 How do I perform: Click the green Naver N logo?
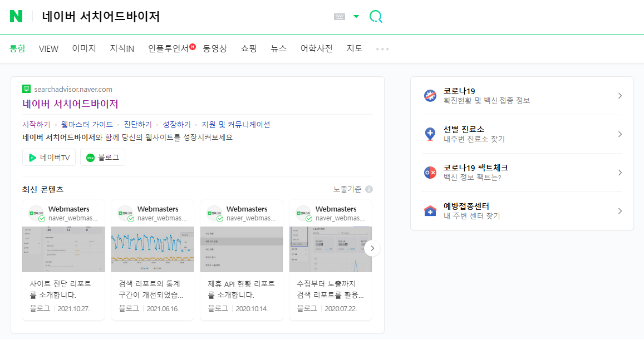point(16,17)
